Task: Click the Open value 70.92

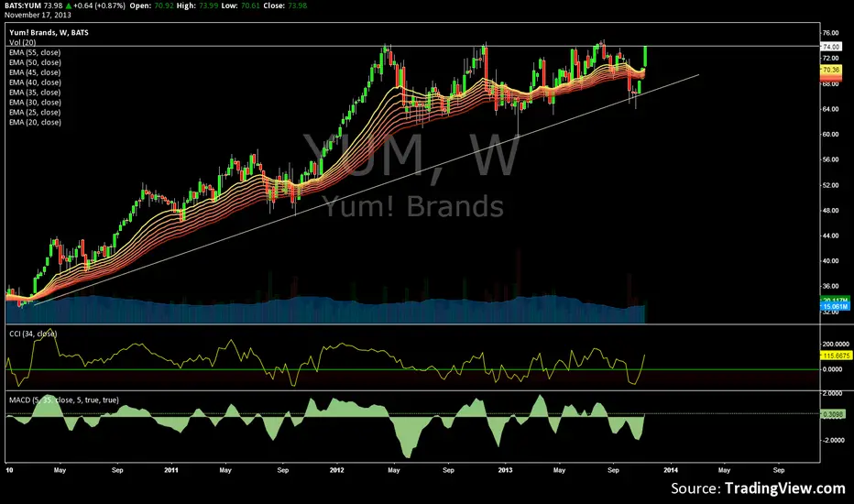Action: click(x=164, y=5)
